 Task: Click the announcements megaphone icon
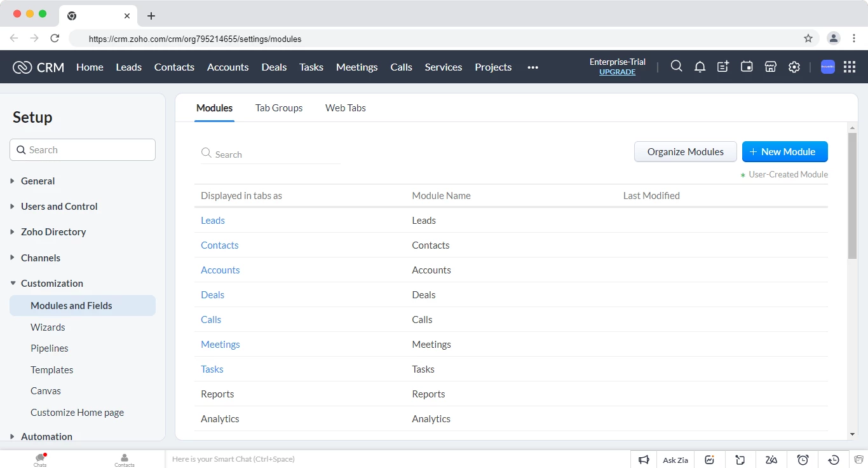pyautogui.click(x=644, y=460)
